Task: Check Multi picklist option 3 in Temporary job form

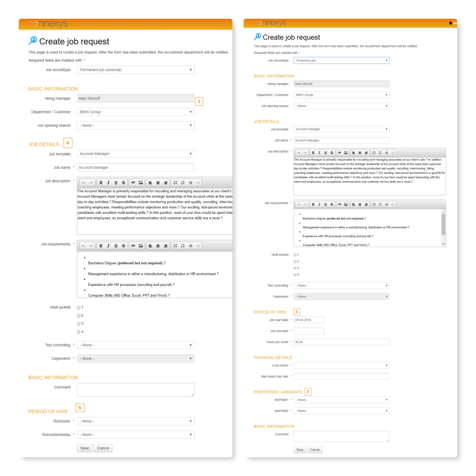Action: 295,268
